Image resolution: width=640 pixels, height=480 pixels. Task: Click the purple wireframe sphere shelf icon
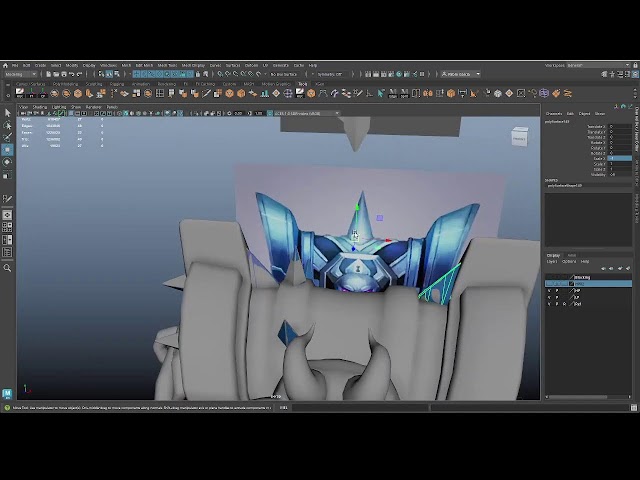(544, 93)
